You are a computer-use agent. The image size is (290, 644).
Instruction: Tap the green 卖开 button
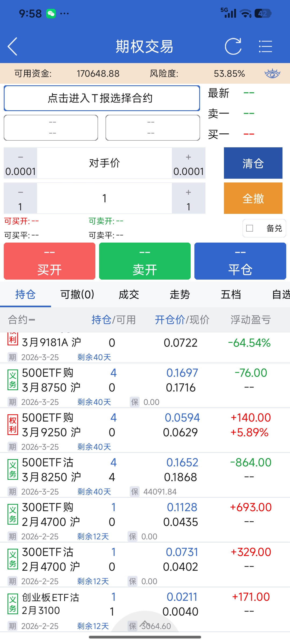(145, 261)
